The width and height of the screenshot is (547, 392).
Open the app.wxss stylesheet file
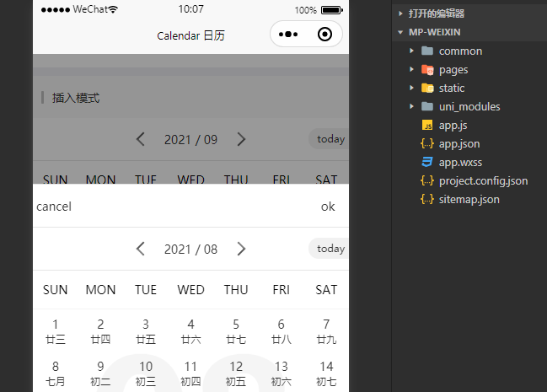tap(460, 162)
